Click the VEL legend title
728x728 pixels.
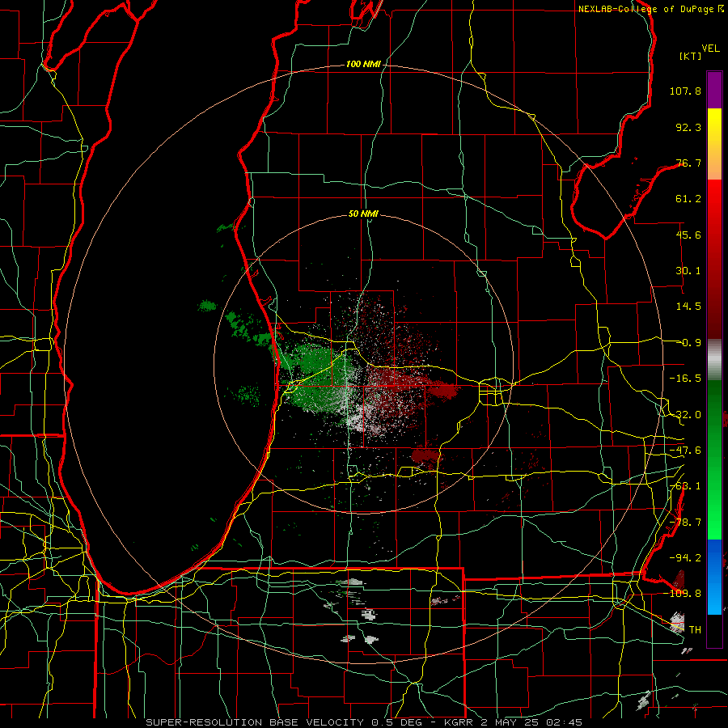point(710,49)
